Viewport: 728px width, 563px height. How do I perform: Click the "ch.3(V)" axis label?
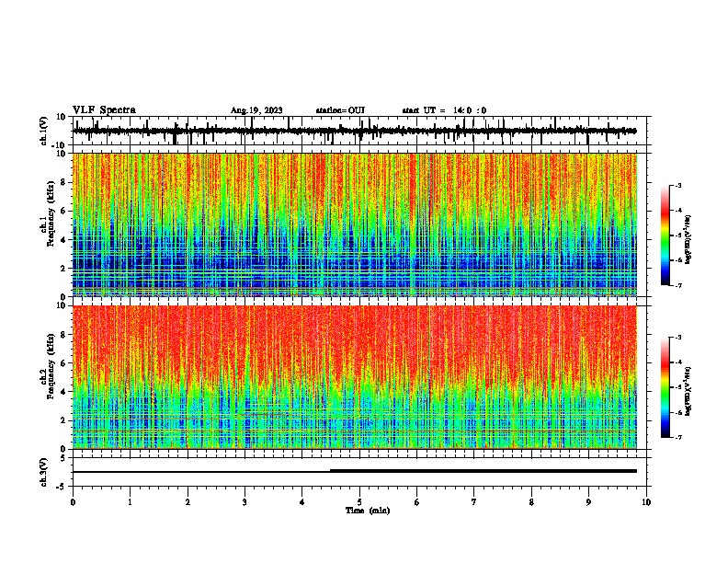pos(44,472)
